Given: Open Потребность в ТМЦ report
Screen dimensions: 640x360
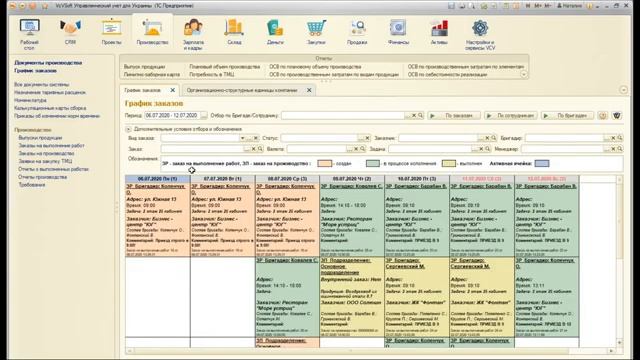Looking at the screenshot, I should click(x=211, y=75).
